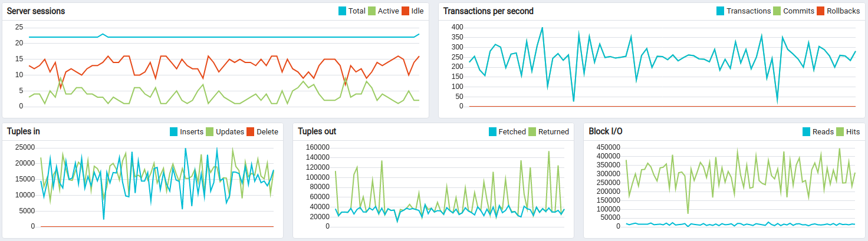Click the Transactions per second chart title
The width and height of the screenshot is (868, 241).
488,11
